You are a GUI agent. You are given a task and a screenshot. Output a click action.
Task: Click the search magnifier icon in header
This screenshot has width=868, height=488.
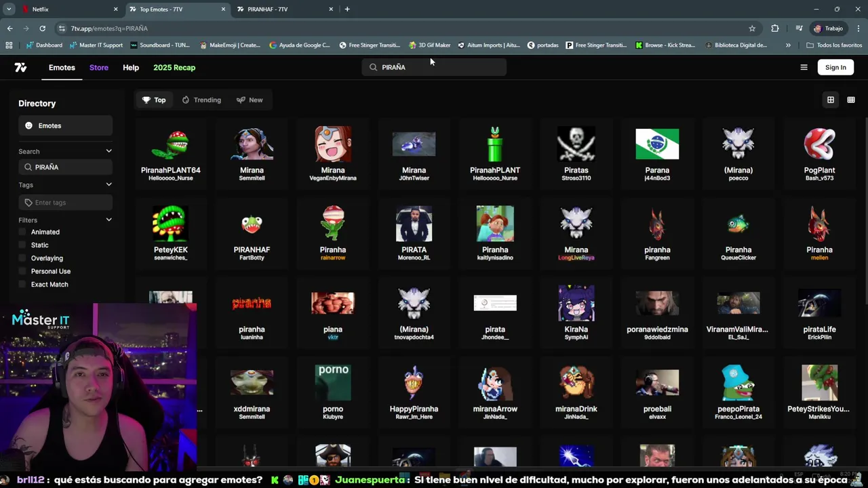373,67
